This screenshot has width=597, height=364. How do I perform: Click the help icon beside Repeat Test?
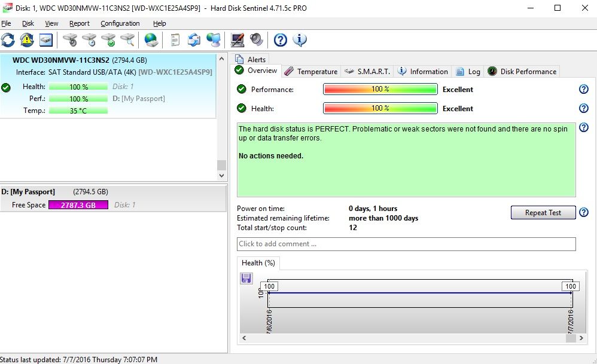(x=584, y=212)
